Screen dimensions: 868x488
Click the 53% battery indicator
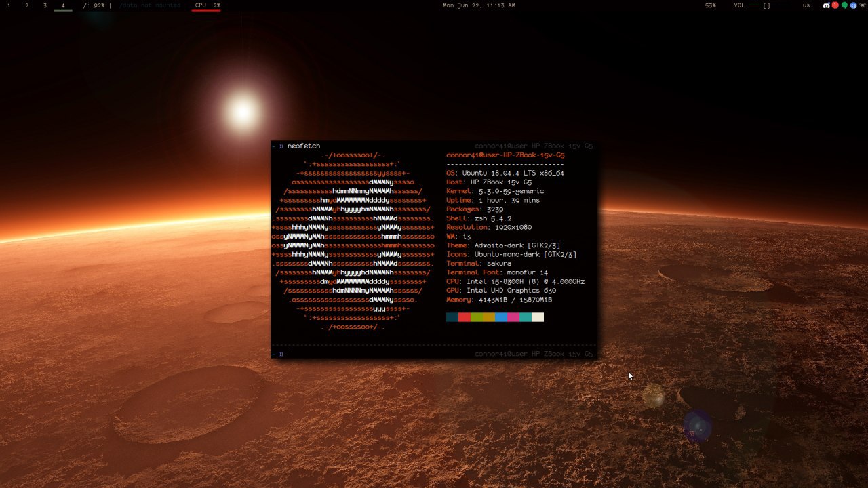(710, 5)
